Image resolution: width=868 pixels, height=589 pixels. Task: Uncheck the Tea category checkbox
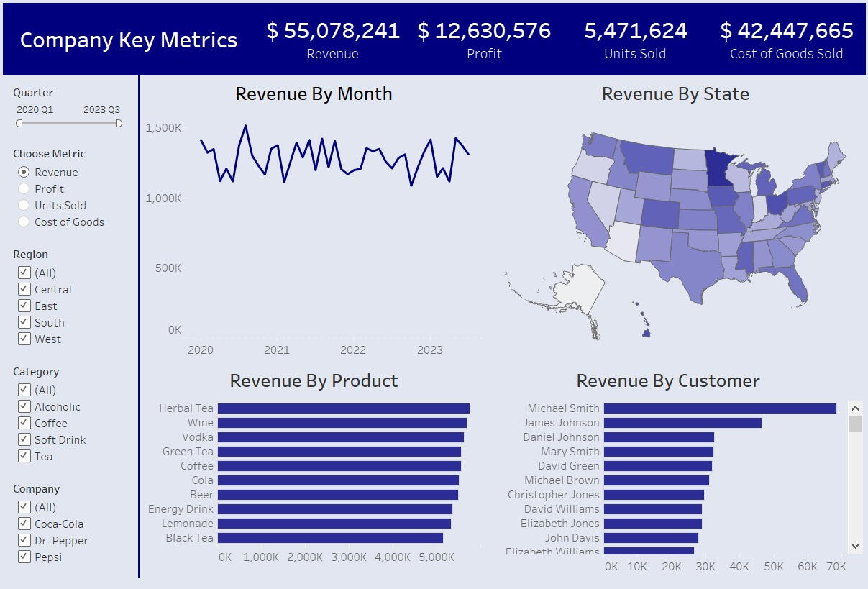coord(24,456)
